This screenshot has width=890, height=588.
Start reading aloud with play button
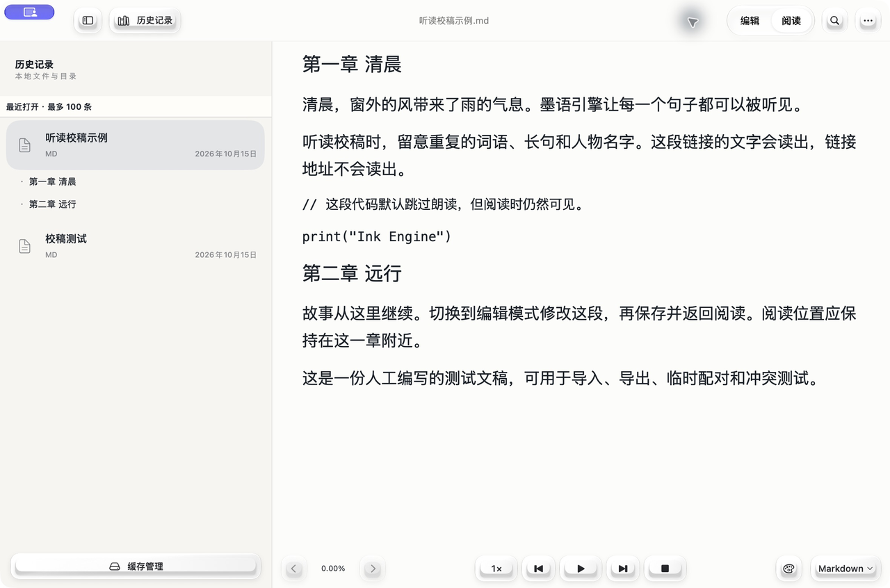coord(581,569)
